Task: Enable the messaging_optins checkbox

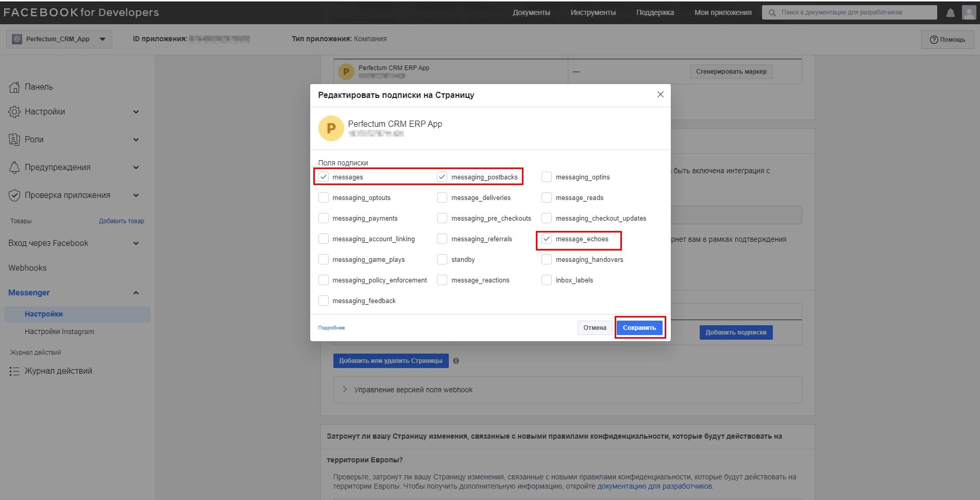Action: pyautogui.click(x=547, y=177)
